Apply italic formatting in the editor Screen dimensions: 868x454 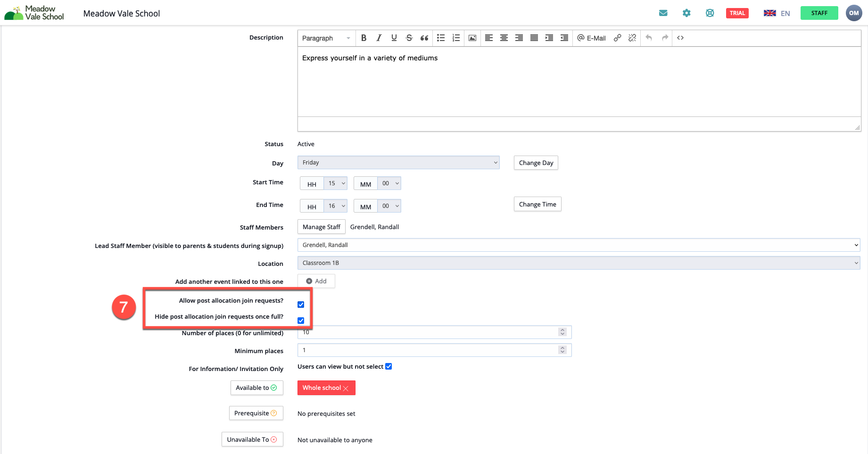pyautogui.click(x=379, y=38)
